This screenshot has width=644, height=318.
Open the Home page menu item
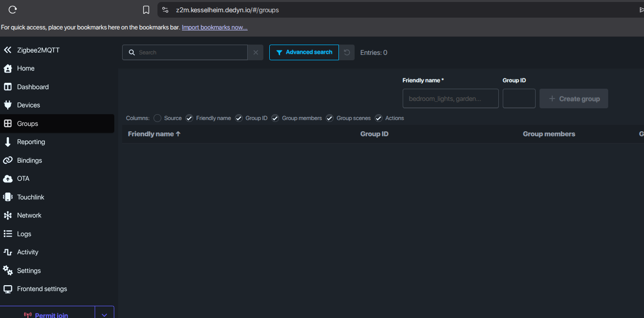click(x=57, y=69)
